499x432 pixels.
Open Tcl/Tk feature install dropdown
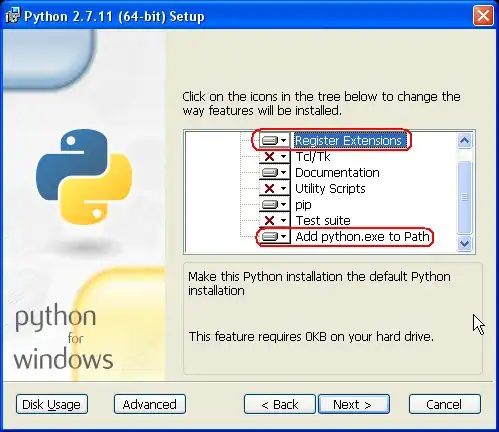pyautogui.click(x=274, y=156)
